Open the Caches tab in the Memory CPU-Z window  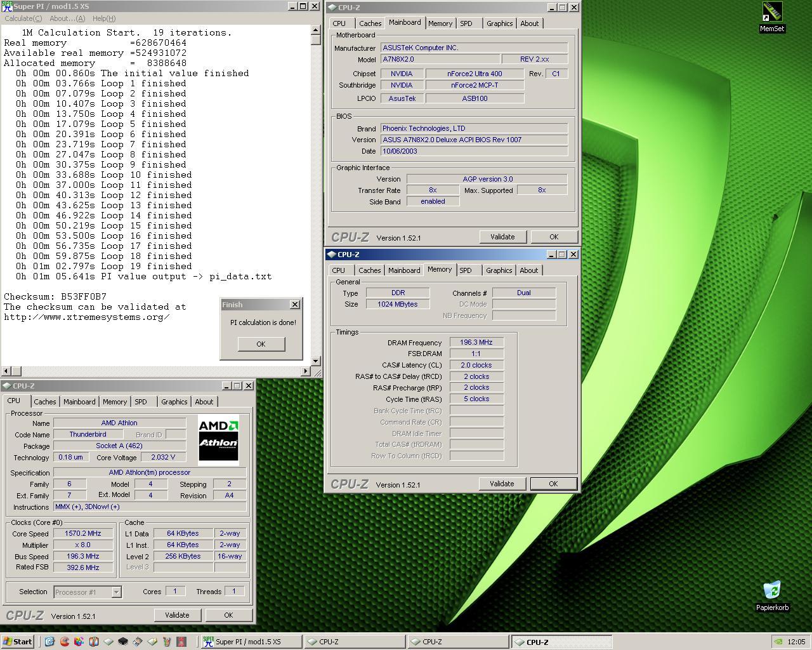(x=369, y=270)
